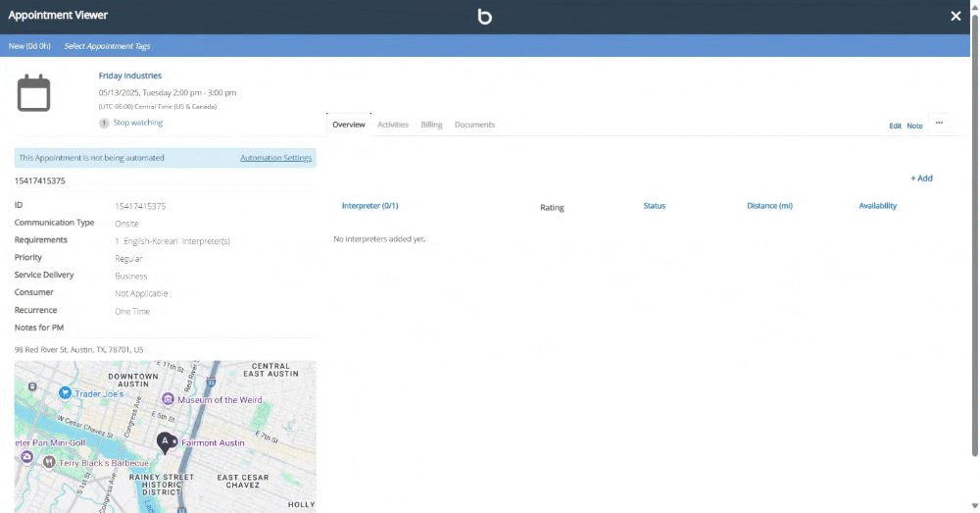Click the Not Applicable consumer value
This screenshot has height=513, width=980.
point(141,293)
